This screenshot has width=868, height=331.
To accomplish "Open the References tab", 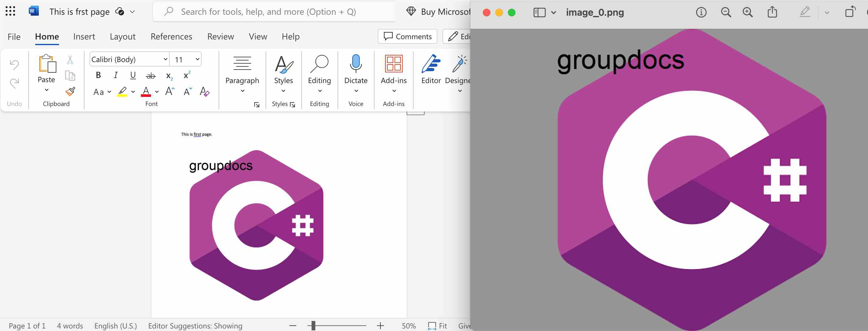I will pos(171,36).
